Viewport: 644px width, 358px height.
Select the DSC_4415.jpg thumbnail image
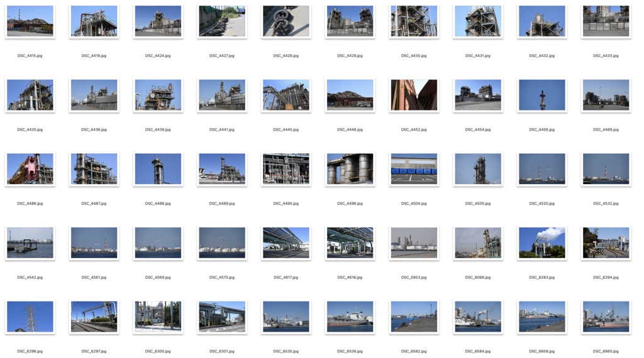[30, 21]
